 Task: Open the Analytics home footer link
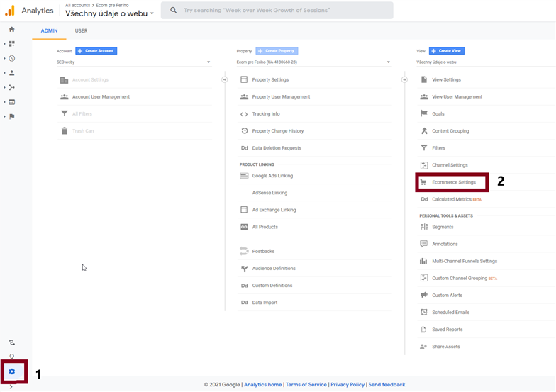[262, 385]
